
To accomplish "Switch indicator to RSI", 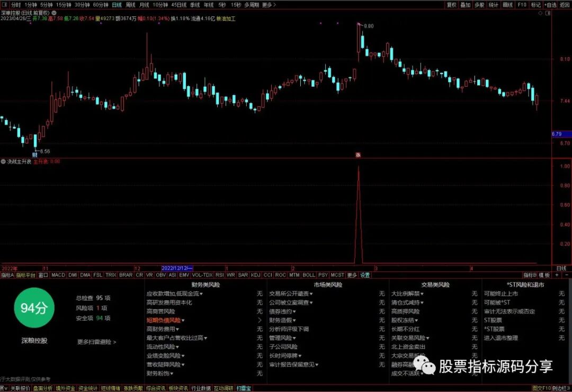I will coord(220,275).
